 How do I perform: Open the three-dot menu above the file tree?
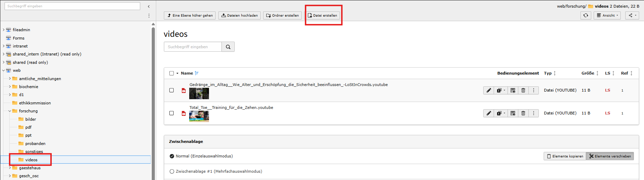point(149,16)
